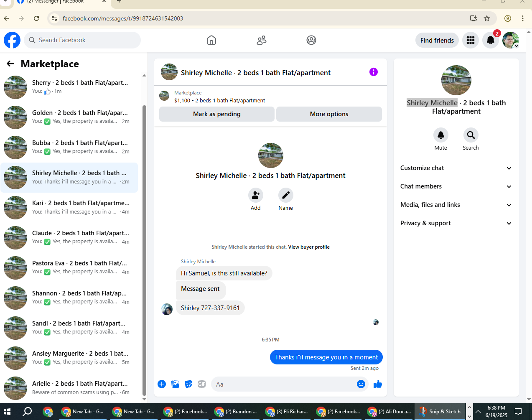The height and width of the screenshot is (420, 532).
Task: Click the browser address bar URL
Action: coord(123,18)
